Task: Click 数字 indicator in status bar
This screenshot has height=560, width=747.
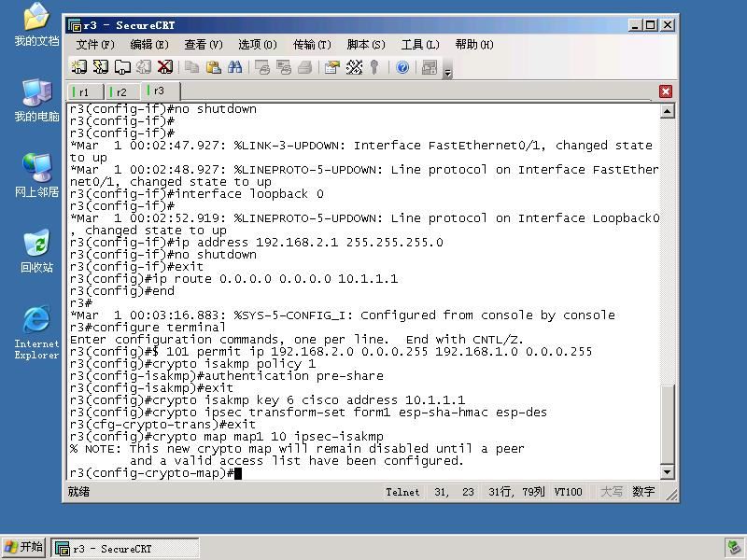Action: point(643,492)
